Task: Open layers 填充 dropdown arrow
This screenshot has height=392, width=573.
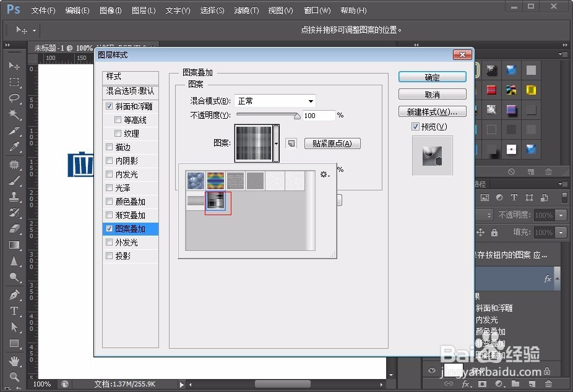Action: click(561, 232)
